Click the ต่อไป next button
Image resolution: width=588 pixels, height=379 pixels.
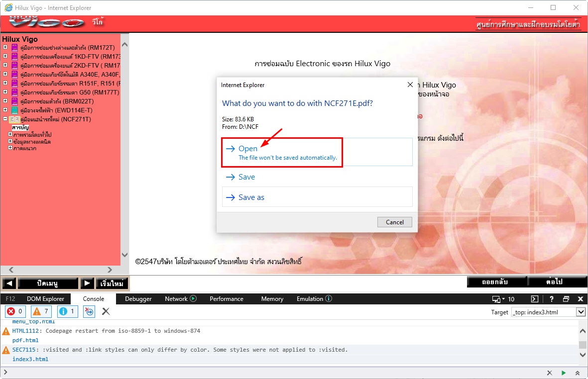557,282
